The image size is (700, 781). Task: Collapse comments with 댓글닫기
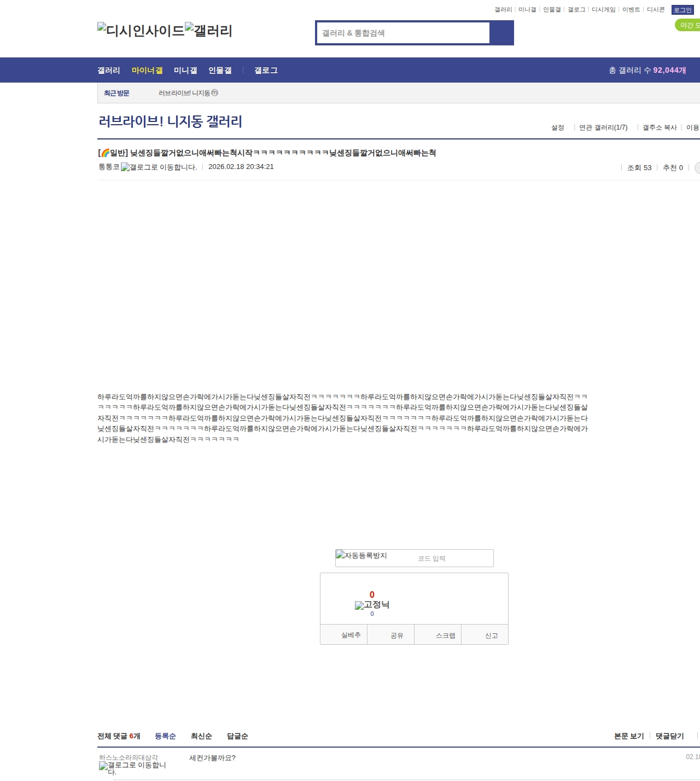(x=669, y=736)
